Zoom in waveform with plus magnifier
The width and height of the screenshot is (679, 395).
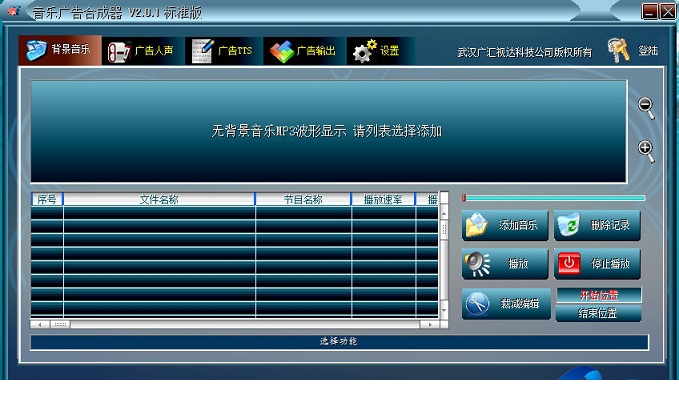coord(646,151)
